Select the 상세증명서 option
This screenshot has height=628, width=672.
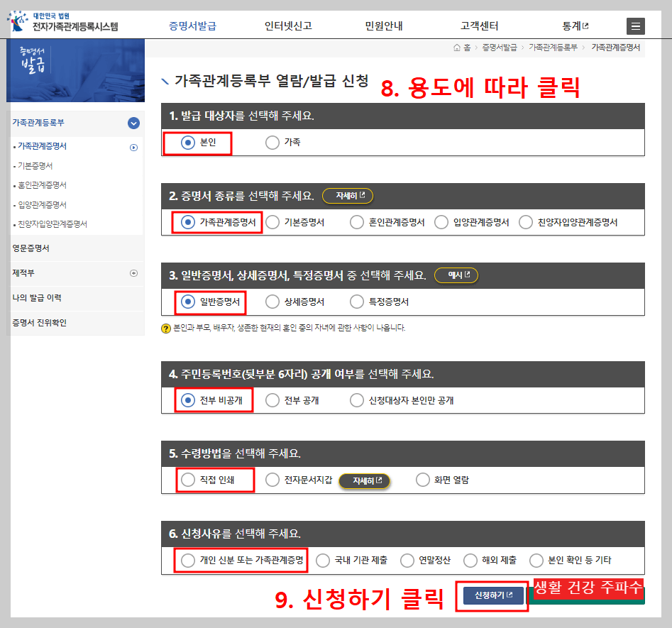click(272, 302)
